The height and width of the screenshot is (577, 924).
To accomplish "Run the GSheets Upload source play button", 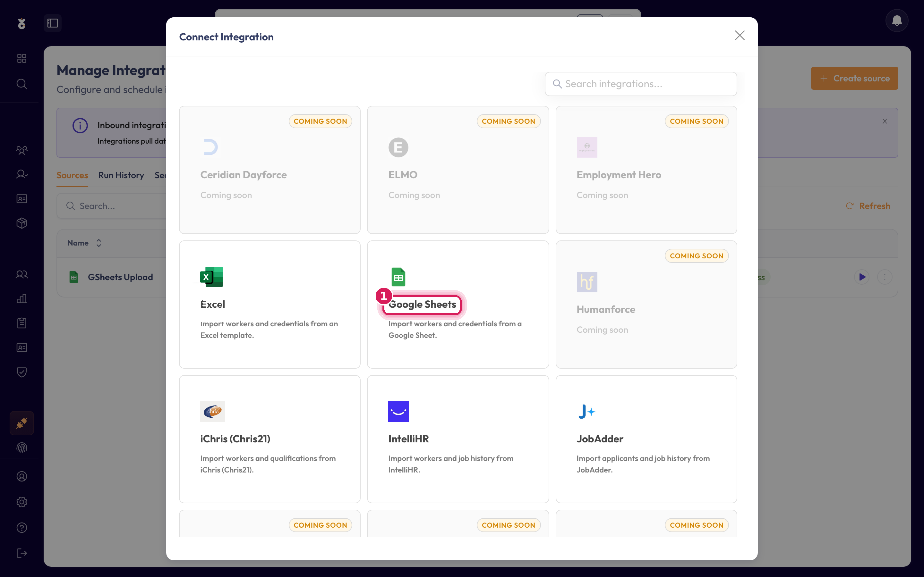I will tap(862, 277).
